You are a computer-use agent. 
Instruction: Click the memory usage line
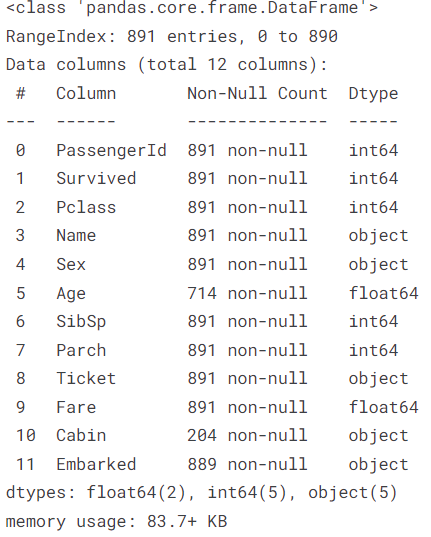pyautogui.click(x=116, y=522)
